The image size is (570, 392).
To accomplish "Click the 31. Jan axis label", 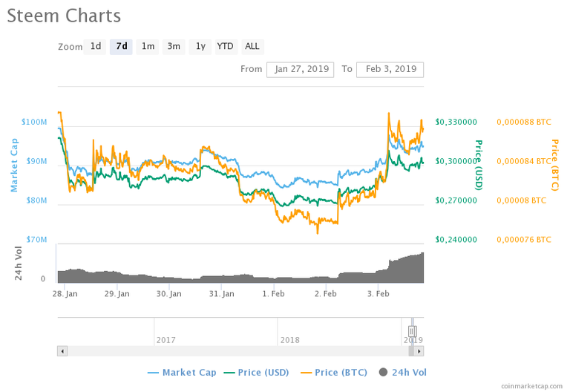I will [x=221, y=294].
